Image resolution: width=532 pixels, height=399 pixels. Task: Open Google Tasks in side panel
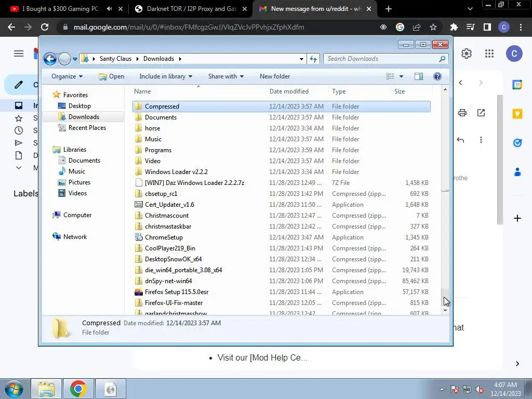pos(517,143)
